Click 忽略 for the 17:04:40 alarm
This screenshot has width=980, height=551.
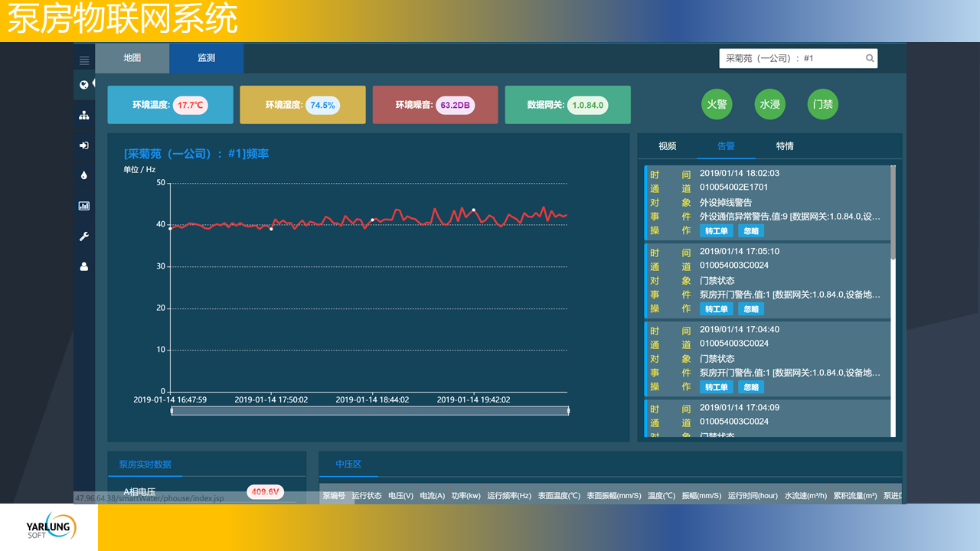coord(751,387)
